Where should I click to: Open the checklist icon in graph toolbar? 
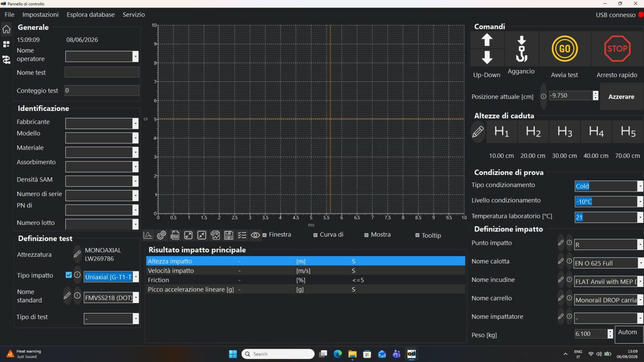242,235
